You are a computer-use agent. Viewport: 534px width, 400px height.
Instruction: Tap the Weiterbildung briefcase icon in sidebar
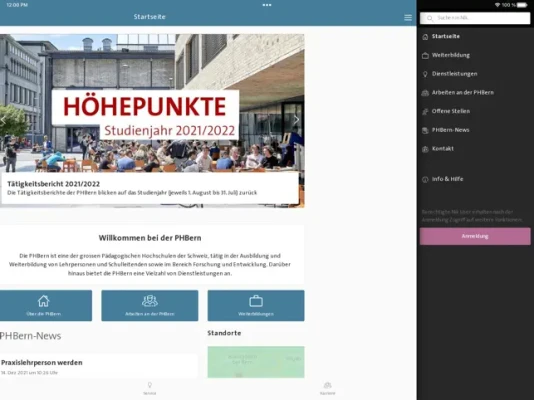click(x=425, y=55)
